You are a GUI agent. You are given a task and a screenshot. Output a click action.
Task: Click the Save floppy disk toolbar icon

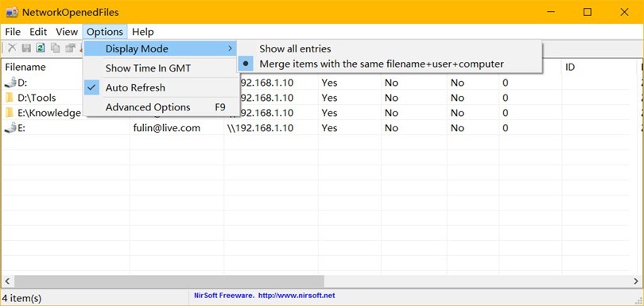tap(26, 48)
